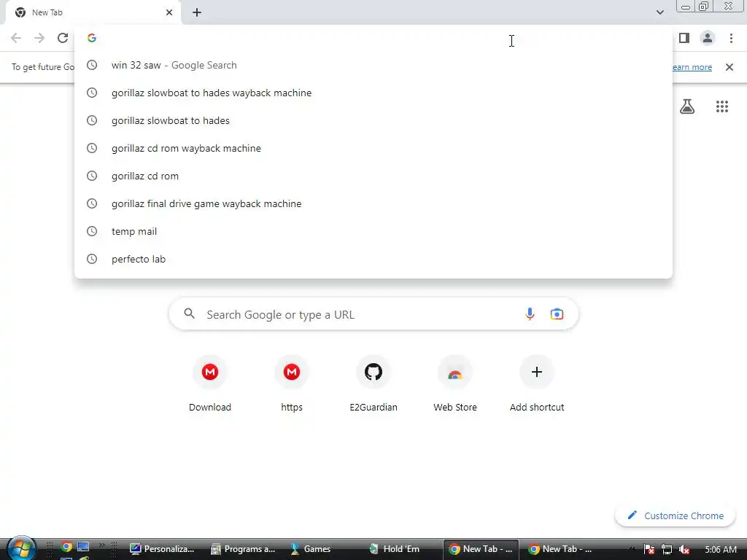The width and height of the screenshot is (747, 560).
Task: Switch to Programs a... taskbar window
Action: tap(244, 549)
